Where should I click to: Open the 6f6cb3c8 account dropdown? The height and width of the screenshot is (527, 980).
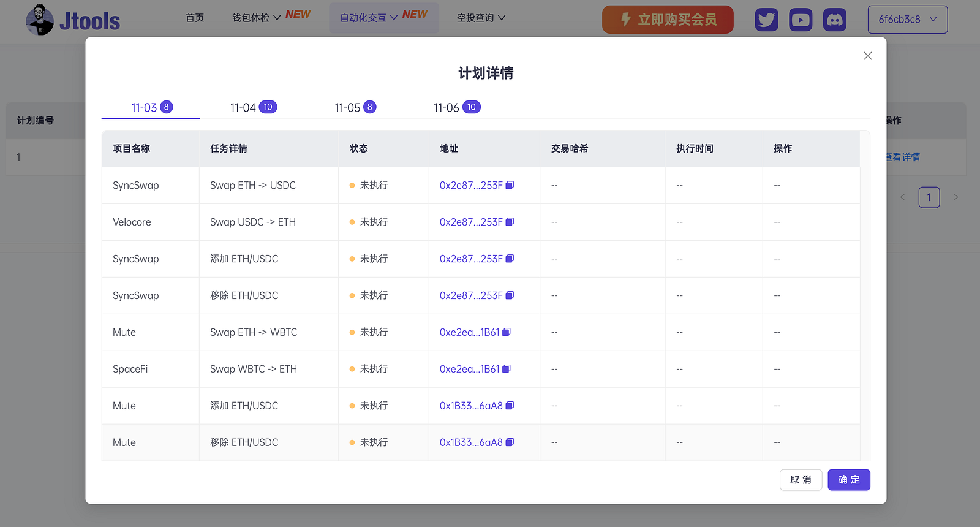coord(908,20)
